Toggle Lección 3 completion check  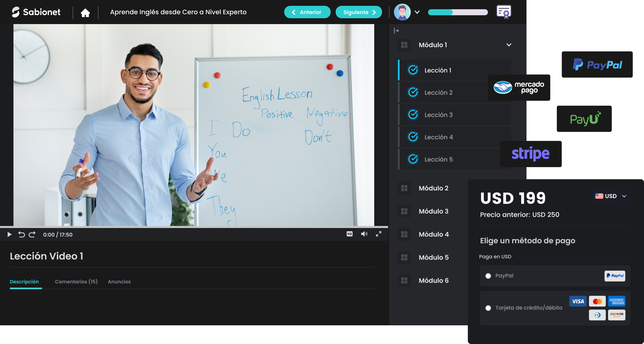point(413,115)
